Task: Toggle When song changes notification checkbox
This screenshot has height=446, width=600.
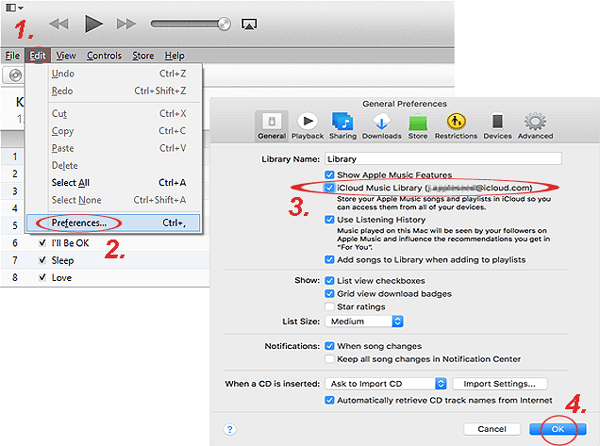Action: click(x=329, y=346)
